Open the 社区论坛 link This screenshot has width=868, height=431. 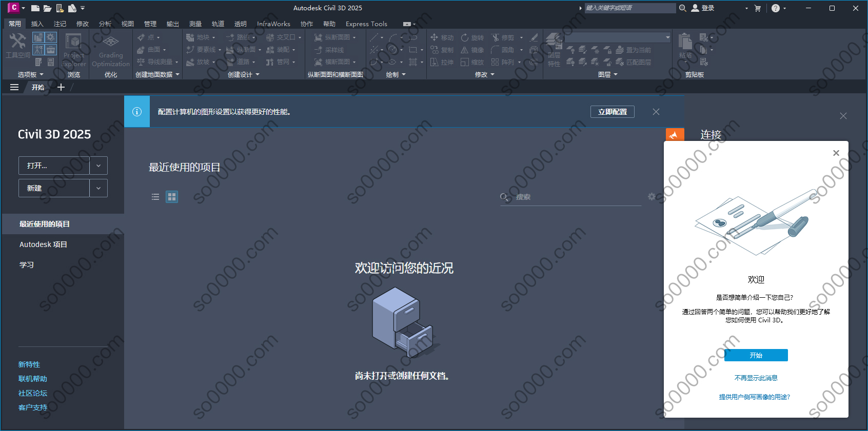click(x=33, y=393)
